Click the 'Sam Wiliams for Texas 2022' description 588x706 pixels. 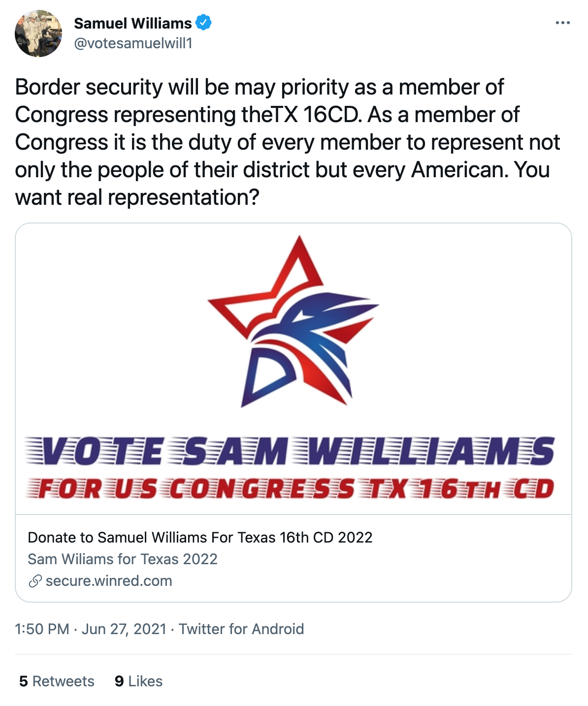coord(123,559)
